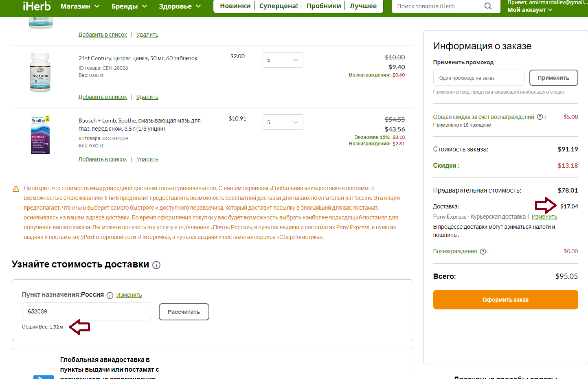Expand the Магазин menu
This screenshot has height=379, width=588.
[x=80, y=6]
